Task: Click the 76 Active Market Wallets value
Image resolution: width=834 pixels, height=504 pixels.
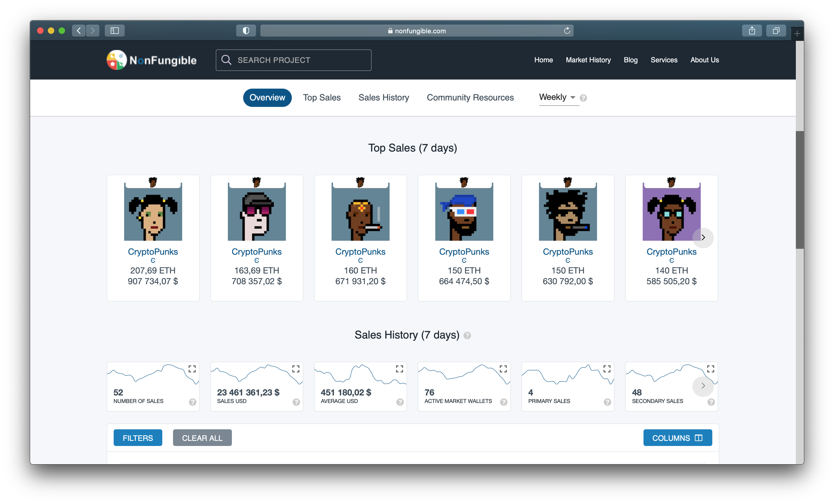Action: [x=429, y=392]
